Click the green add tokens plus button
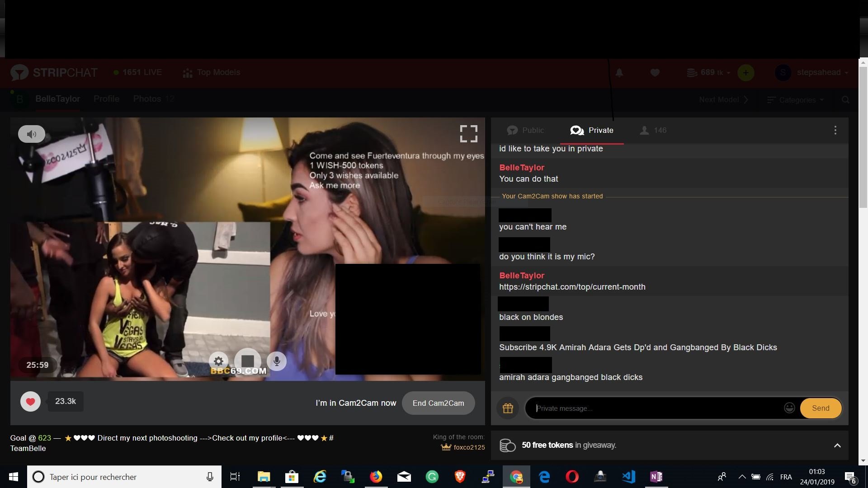The height and width of the screenshot is (488, 868). (745, 73)
